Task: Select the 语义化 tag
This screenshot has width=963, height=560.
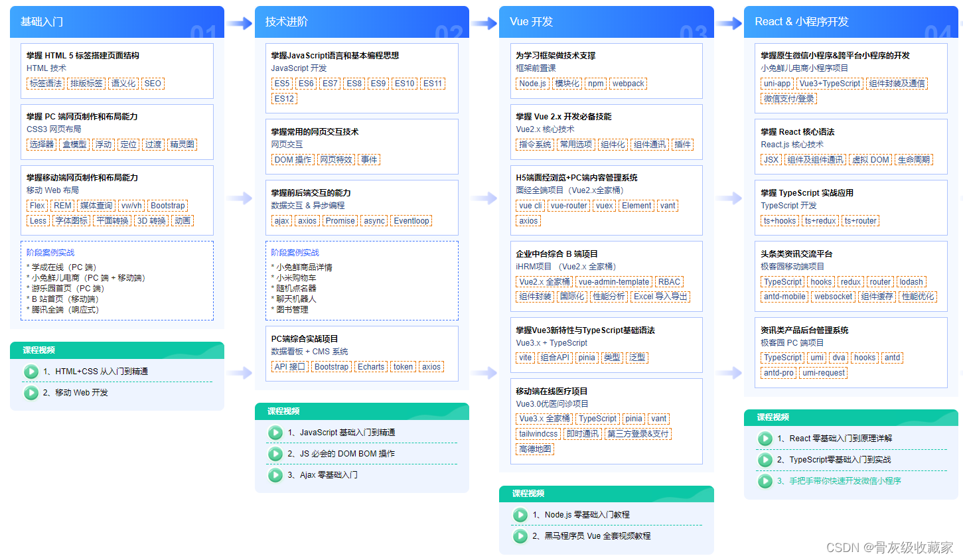Action: [x=123, y=84]
